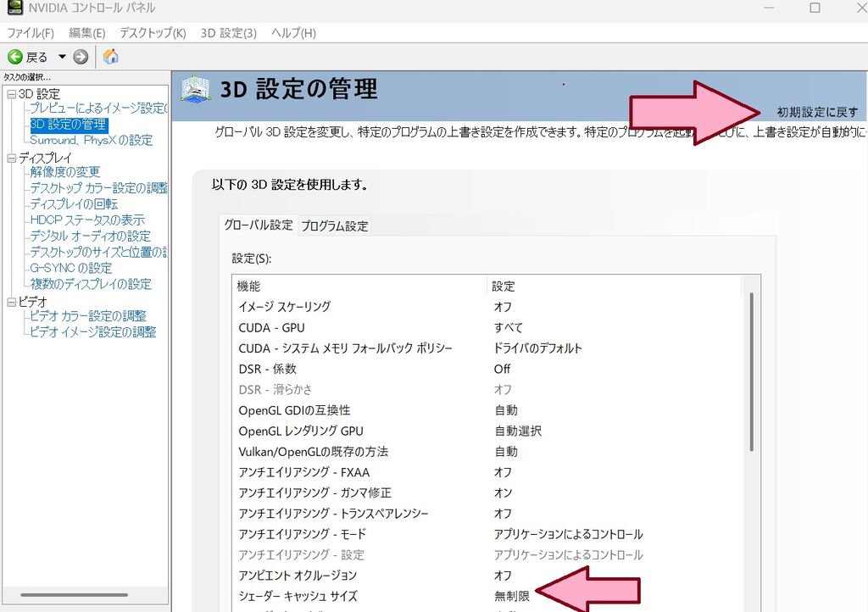Click the 3D settings cube icon
Image resolution: width=868 pixels, height=612 pixels.
tap(195, 90)
